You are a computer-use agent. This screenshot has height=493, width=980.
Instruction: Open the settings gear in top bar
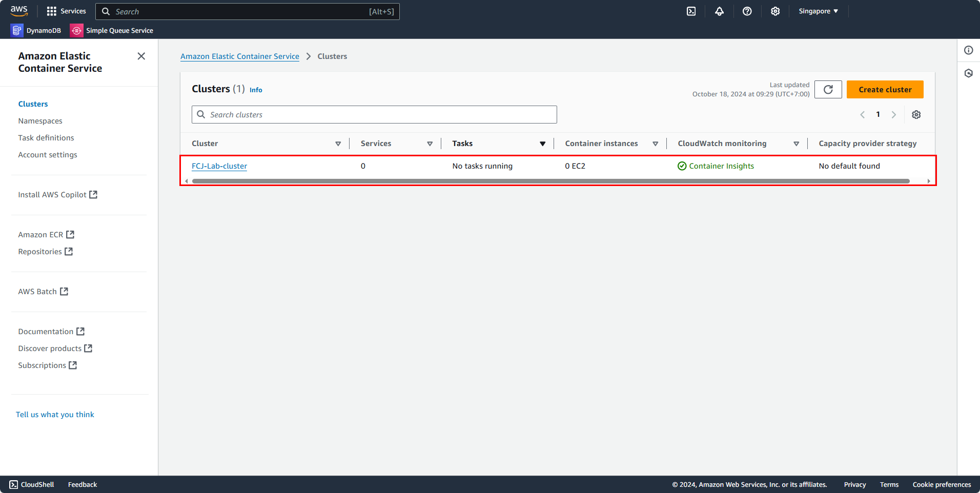(775, 11)
